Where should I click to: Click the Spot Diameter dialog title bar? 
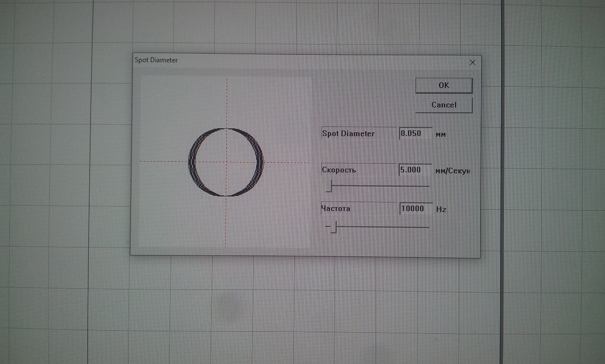[x=295, y=61]
